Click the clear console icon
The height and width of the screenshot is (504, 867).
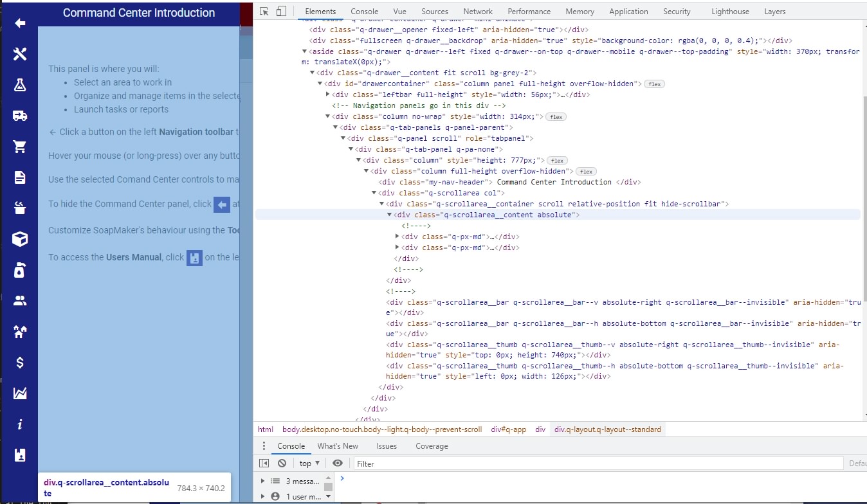[282, 463]
